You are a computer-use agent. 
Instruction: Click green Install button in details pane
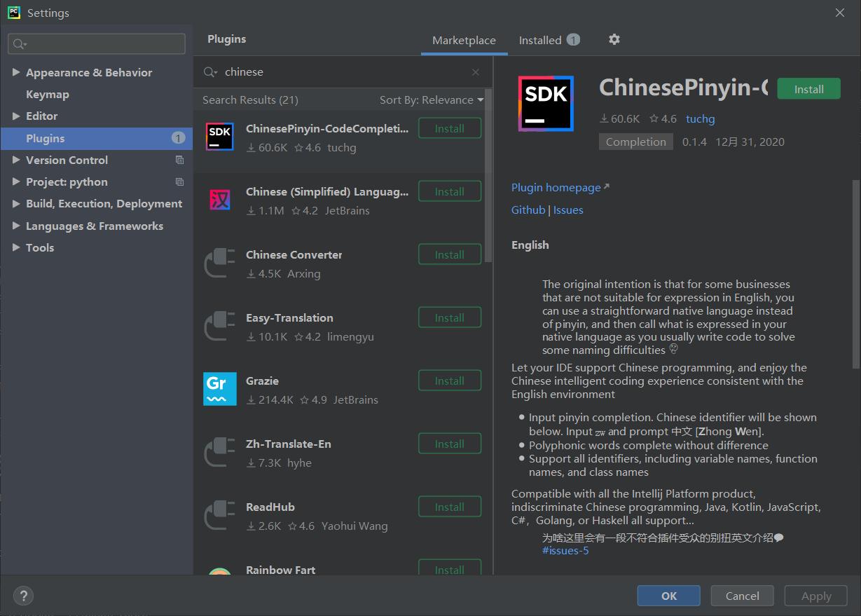coord(809,89)
